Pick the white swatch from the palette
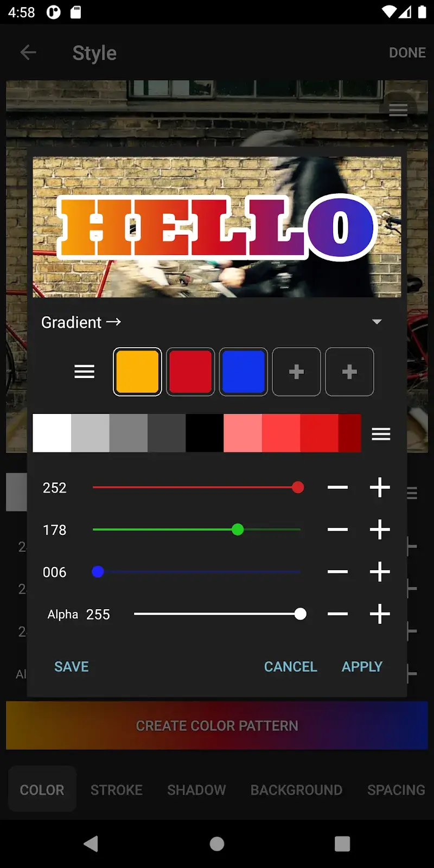Screen dimensions: 434x868 [52, 433]
